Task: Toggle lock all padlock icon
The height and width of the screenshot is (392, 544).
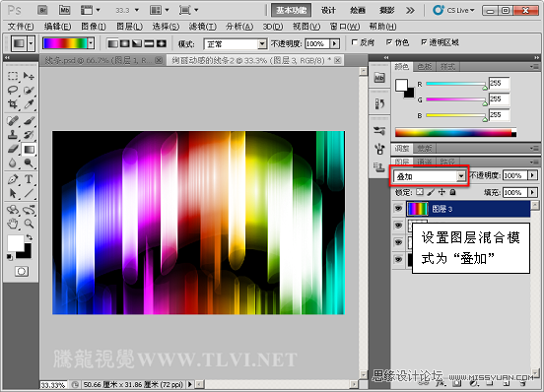Action: click(452, 192)
